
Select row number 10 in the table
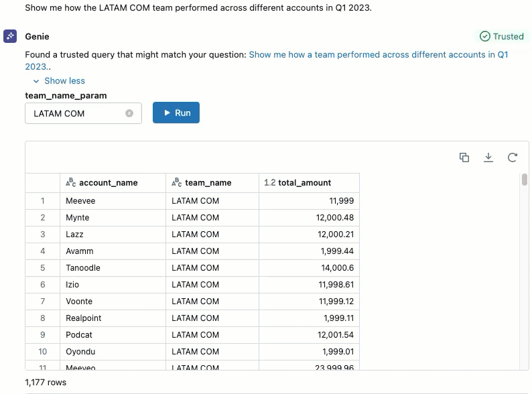(x=43, y=352)
